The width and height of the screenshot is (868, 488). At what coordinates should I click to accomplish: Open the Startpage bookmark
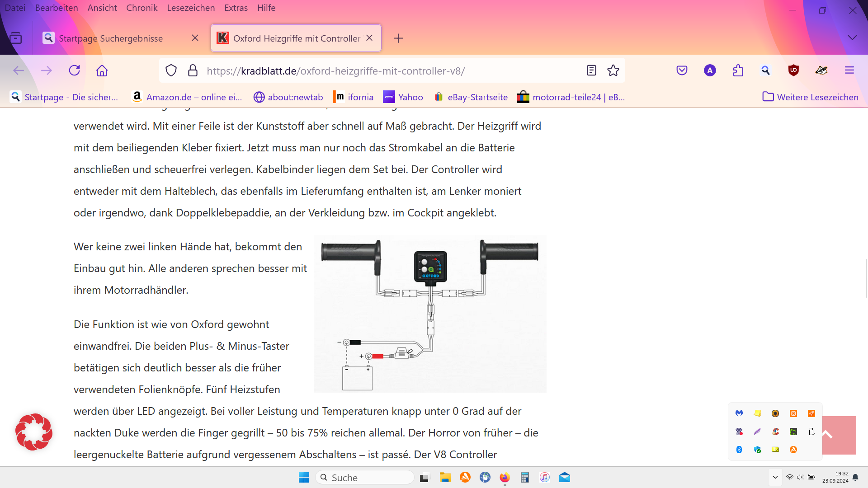pyautogui.click(x=64, y=97)
